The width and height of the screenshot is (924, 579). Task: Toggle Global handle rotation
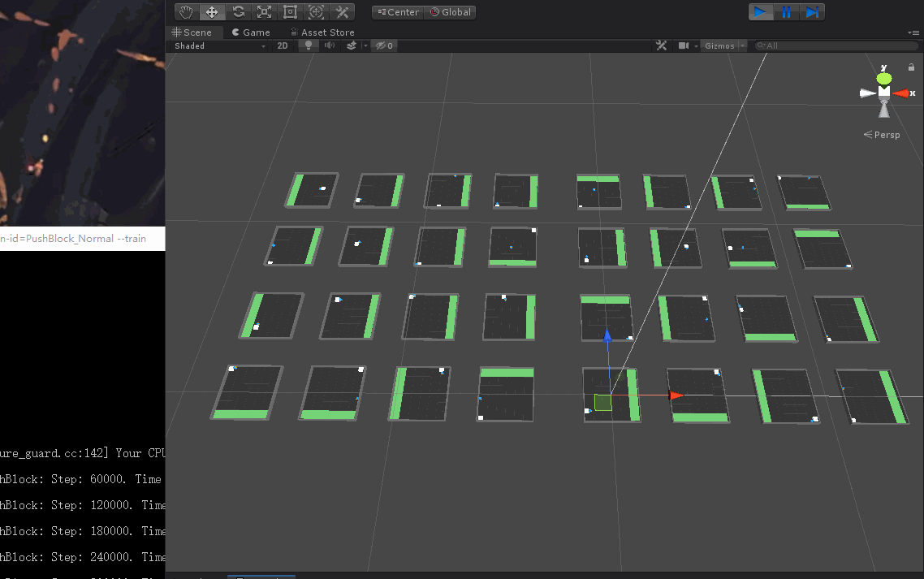tap(450, 12)
